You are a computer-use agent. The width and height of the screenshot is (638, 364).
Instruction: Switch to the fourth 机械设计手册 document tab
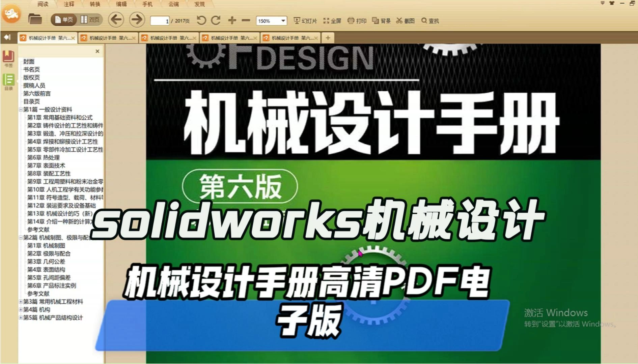[x=229, y=38]
